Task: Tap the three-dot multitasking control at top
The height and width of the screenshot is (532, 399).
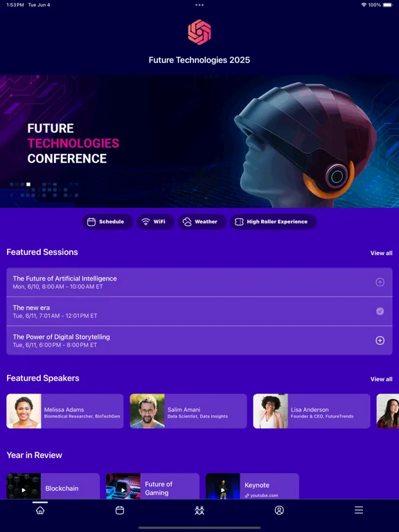Action: tap(199, 5)
